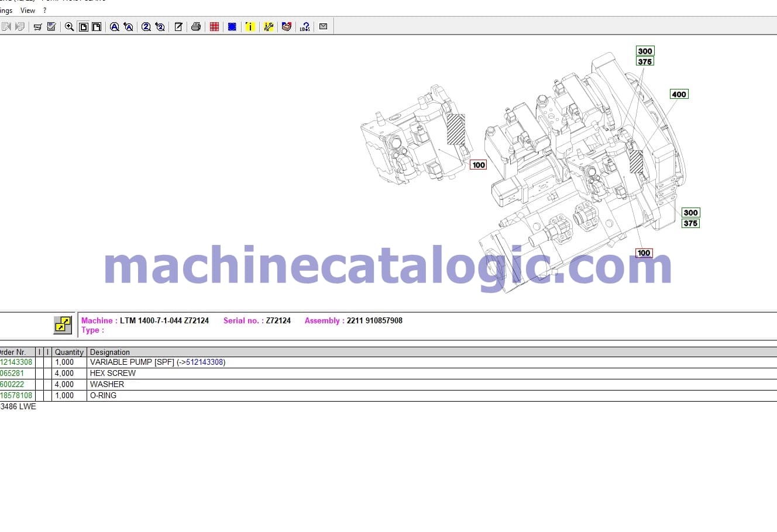Select the 400 callout in the drawing

(x=679, y=94)
